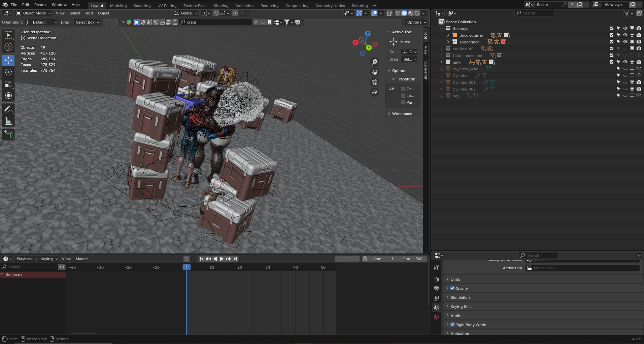
Task: Add a new collection in the outliner
Action: coord(639,13)
